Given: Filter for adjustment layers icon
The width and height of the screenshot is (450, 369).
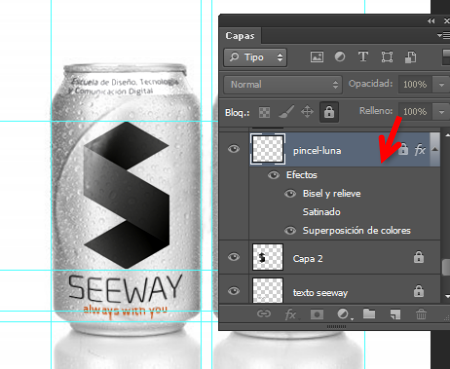Looking at the screenshot, I should point(340,57).
